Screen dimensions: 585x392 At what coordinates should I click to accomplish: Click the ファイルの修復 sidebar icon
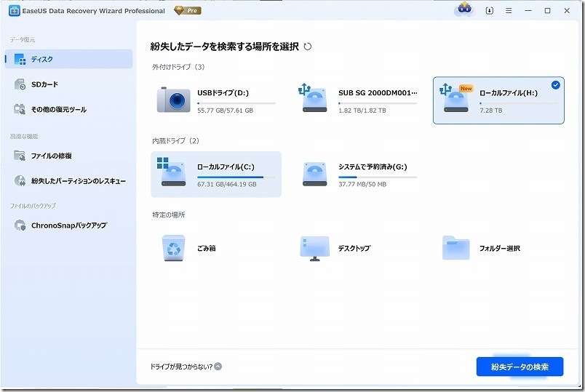pos(20,156)
